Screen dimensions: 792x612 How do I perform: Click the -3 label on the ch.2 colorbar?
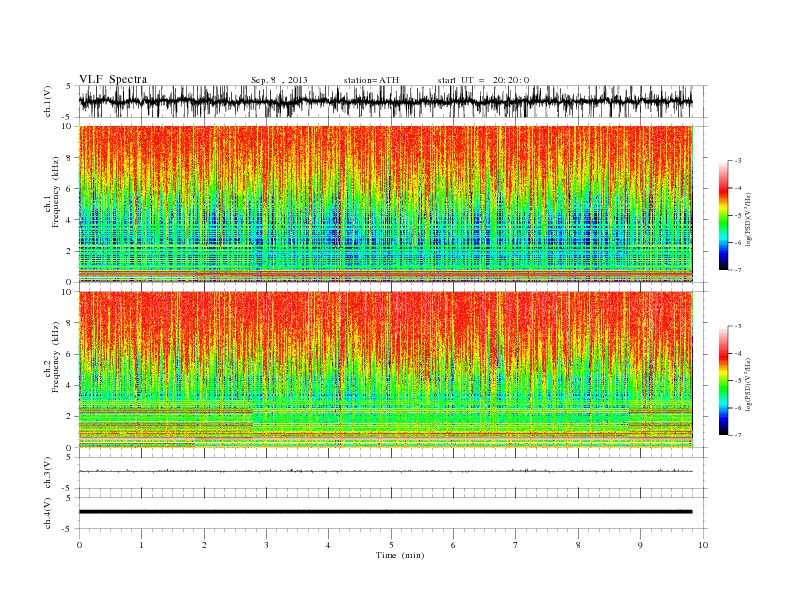click(738, 326)
